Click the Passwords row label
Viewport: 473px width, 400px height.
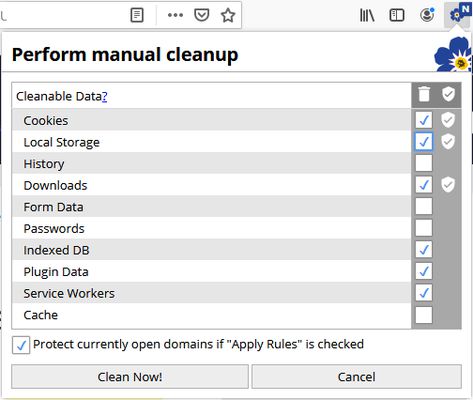click(x=54, y=229)
